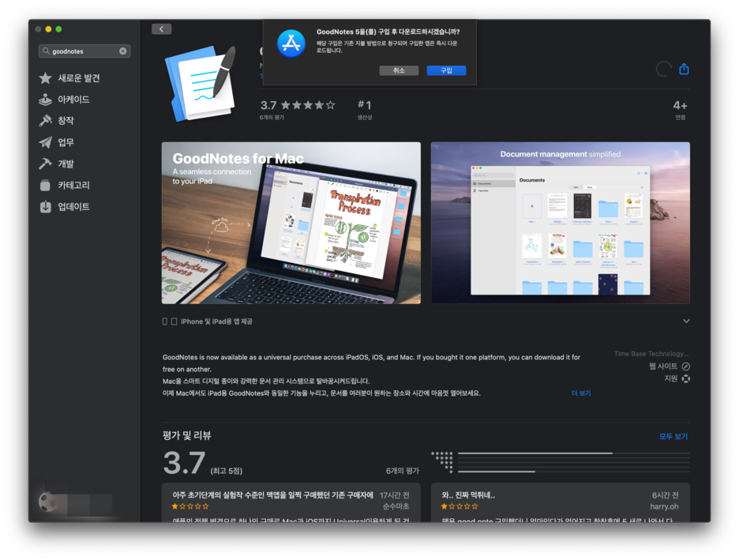Confirm purchase with 구입 button
739x560 pixels.
pyautogui.click(x=446, y=70)
